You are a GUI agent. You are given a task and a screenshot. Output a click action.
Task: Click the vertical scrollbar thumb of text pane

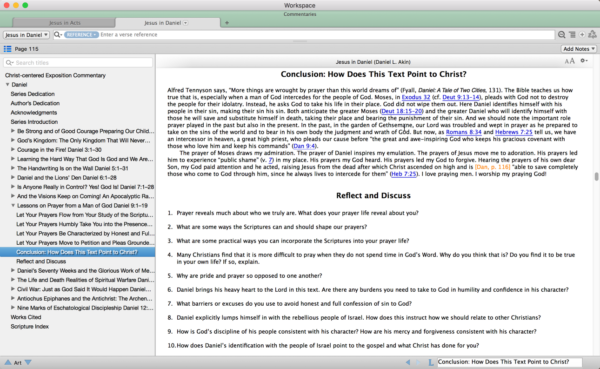596,176
